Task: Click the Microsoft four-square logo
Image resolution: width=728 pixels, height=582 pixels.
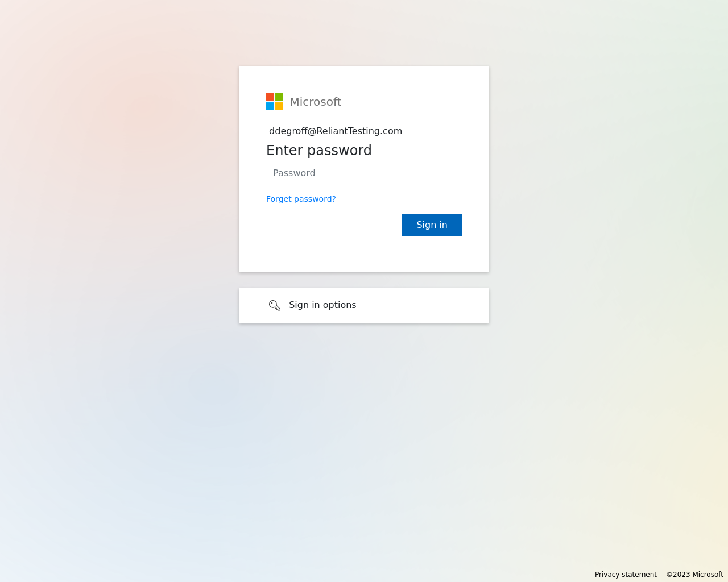Action: tap(275, 102)
